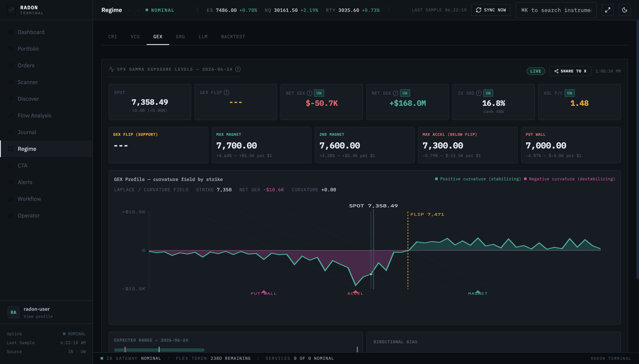Switch to the LLM tab

203,37
